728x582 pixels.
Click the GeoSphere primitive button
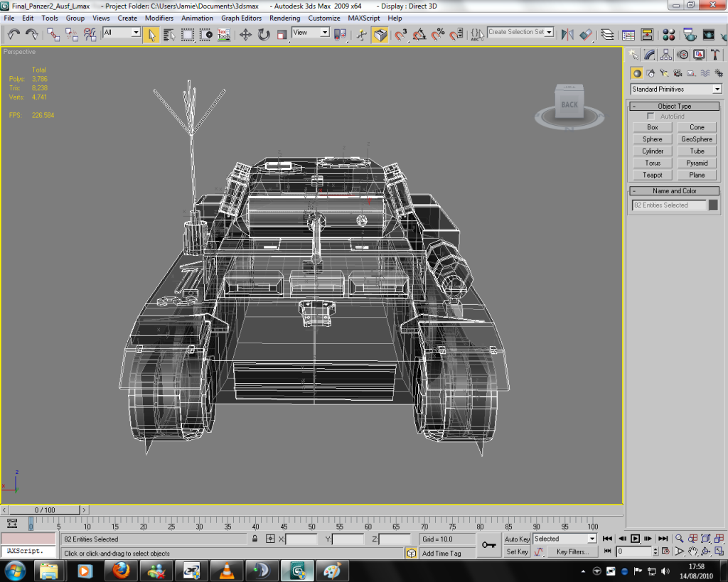pos(696,139)
